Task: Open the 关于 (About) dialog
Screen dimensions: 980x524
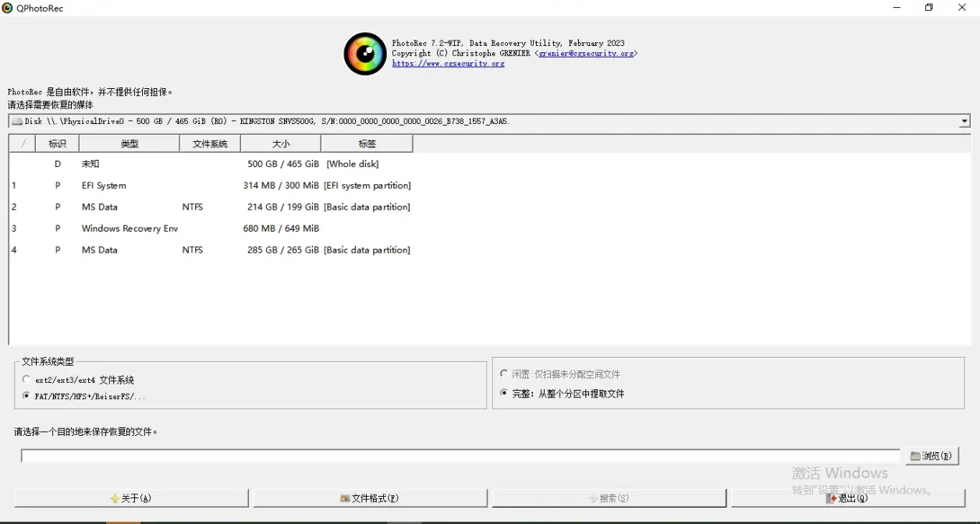Action: 131,498
